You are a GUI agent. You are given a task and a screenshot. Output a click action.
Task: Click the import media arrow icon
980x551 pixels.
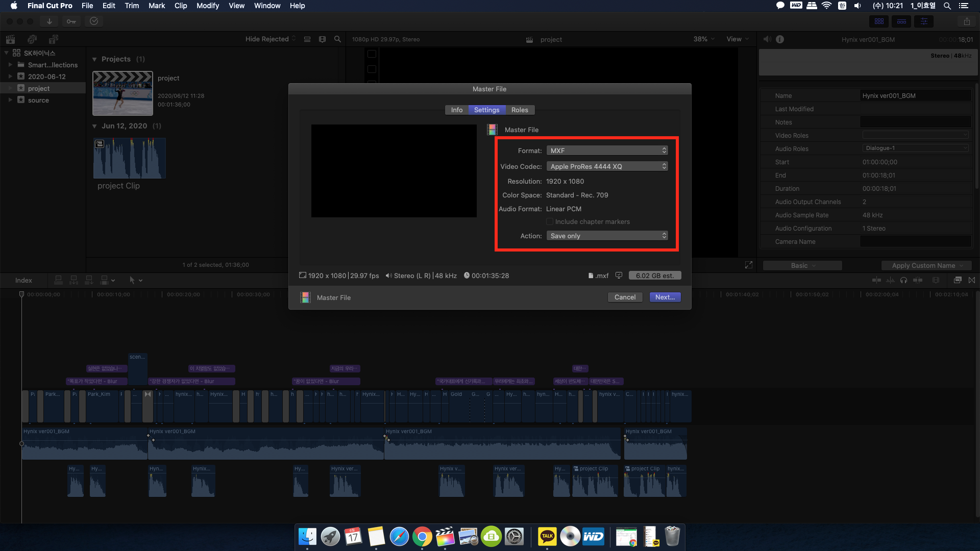tap(50, 21)
